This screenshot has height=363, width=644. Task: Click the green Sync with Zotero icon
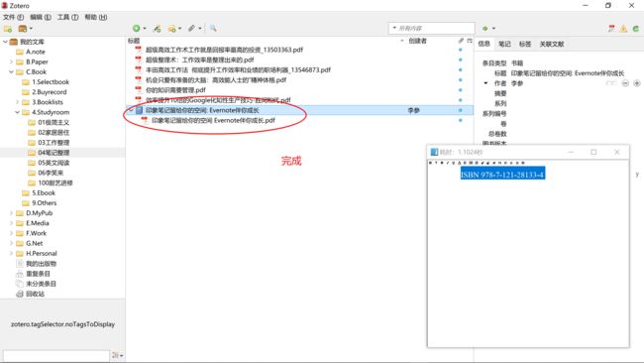635,29
